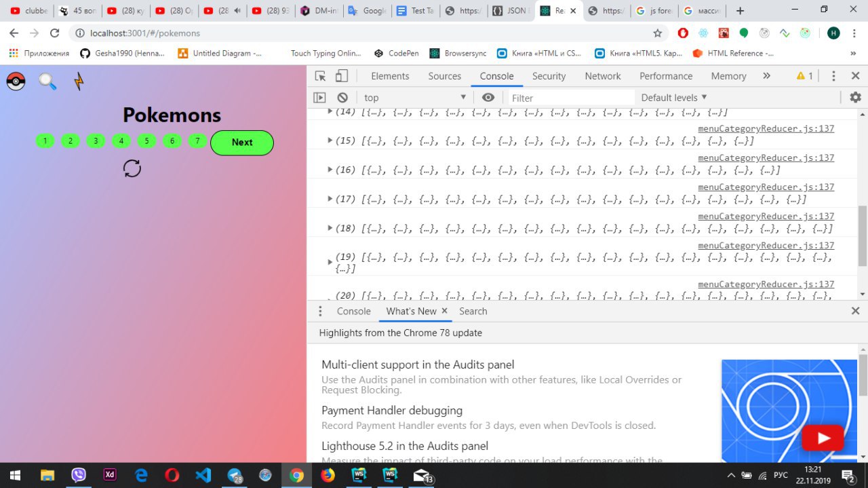Image resolution: width=868 pixels, height=488 pixels.
Task: Click the Next pagination button
Action: point(242,143)
